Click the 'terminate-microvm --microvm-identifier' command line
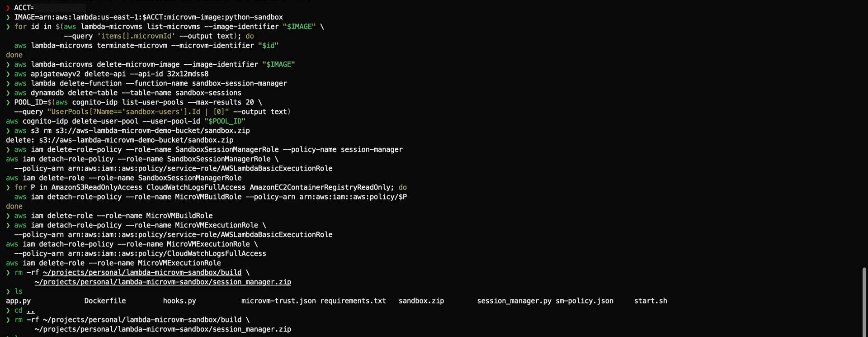 click(x=146, y=46)
